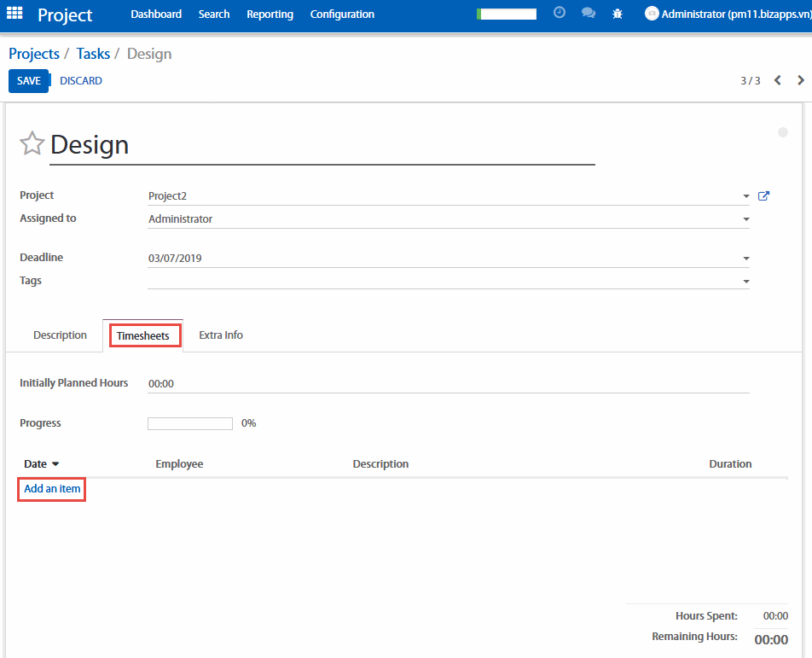This screenshot has width=812, height=658.
Task: Open Project2 external link icon
Action: pyautogui.click(x=764, y=196)
